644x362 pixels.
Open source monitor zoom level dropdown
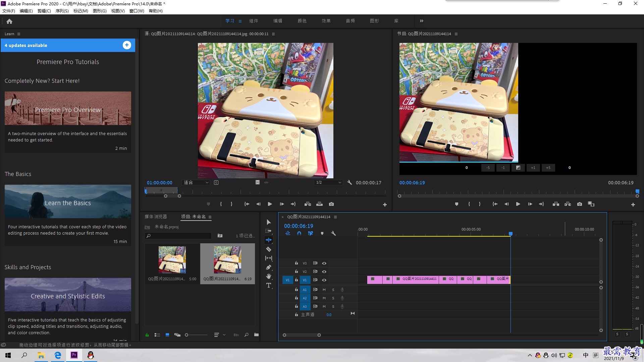tap(196, 183)
